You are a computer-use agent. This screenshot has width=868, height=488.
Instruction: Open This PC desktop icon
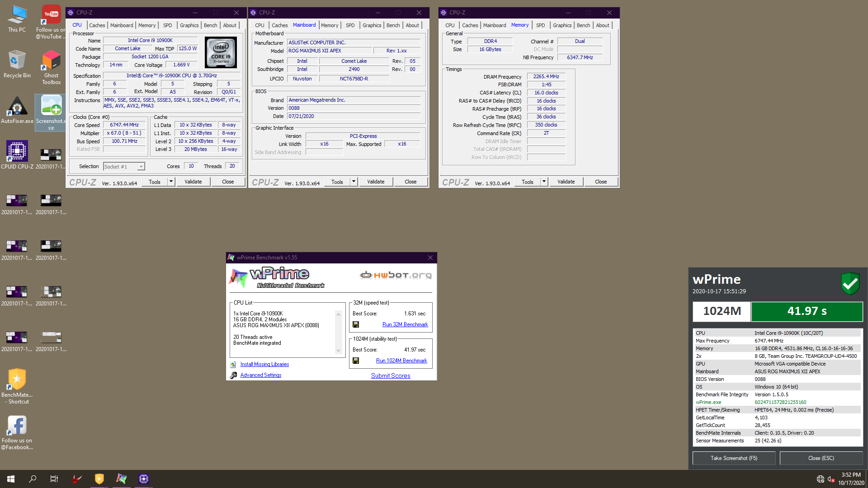coord(17,19)
